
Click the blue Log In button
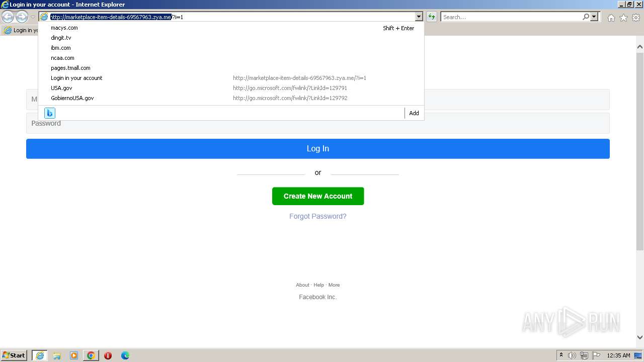(318, 149)
